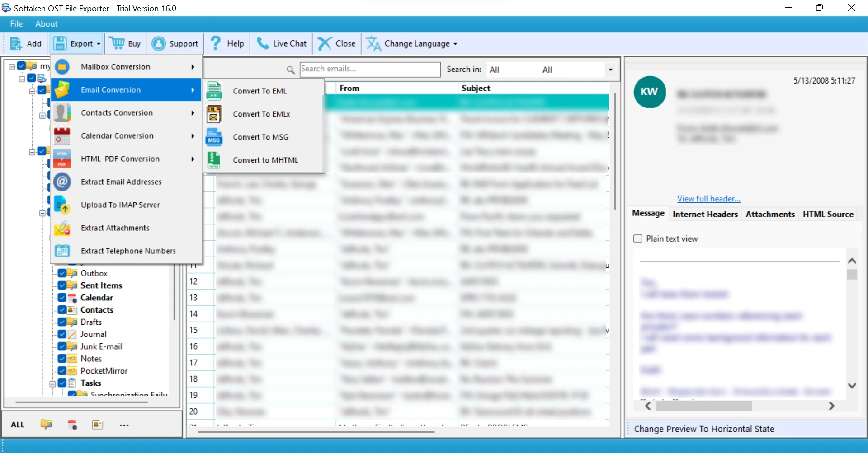868x453 pixels.
Task: Click the preview pane horizontal scrollbar thumb
Action: [x=704, y=406]
